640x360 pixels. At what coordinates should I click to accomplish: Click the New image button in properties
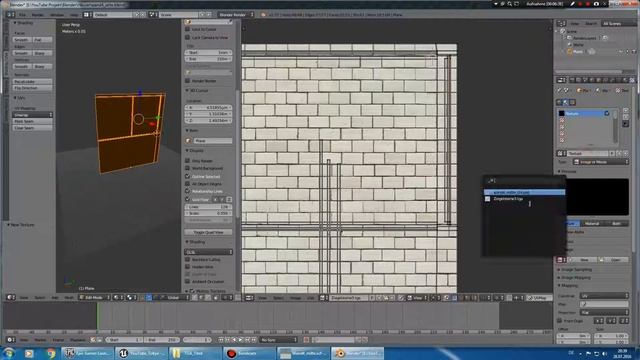(x=584, y=260)
